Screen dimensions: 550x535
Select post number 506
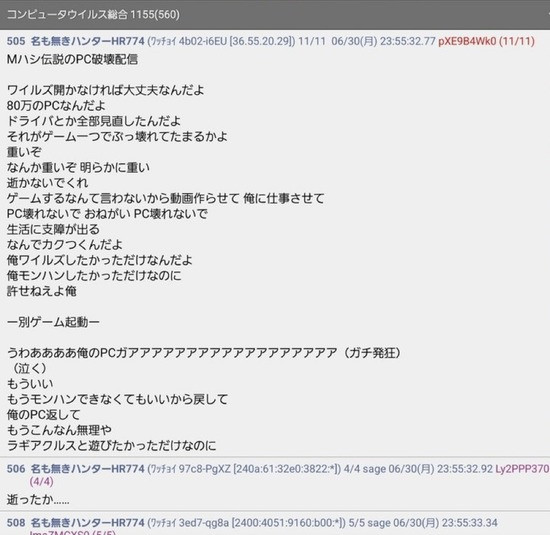click(x=16, y=469)
